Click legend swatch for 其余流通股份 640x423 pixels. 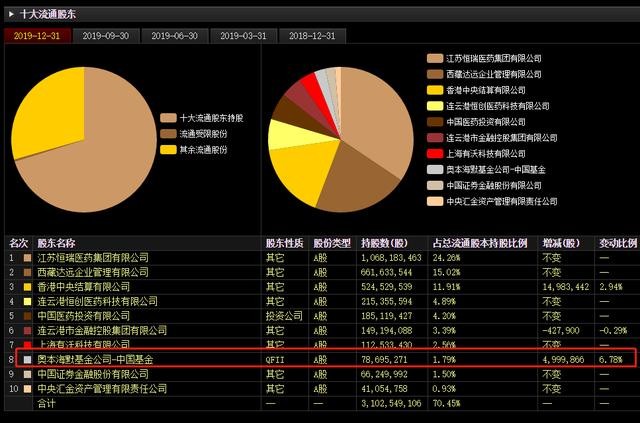168,149
